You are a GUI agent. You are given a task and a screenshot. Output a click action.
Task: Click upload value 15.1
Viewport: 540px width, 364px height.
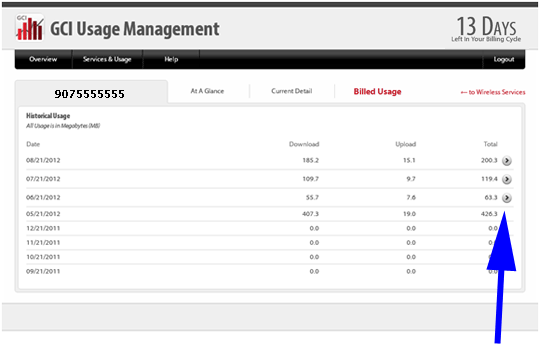[x=409, y=160]
